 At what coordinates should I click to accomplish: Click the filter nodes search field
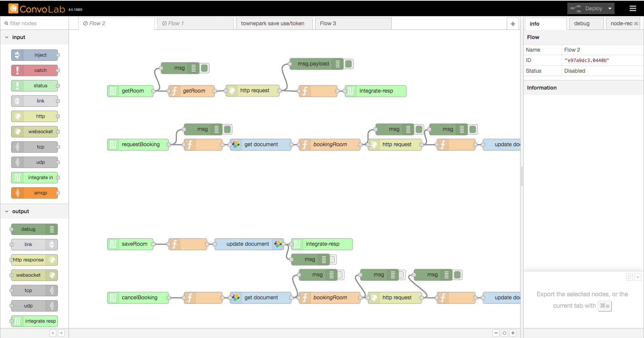34,23
